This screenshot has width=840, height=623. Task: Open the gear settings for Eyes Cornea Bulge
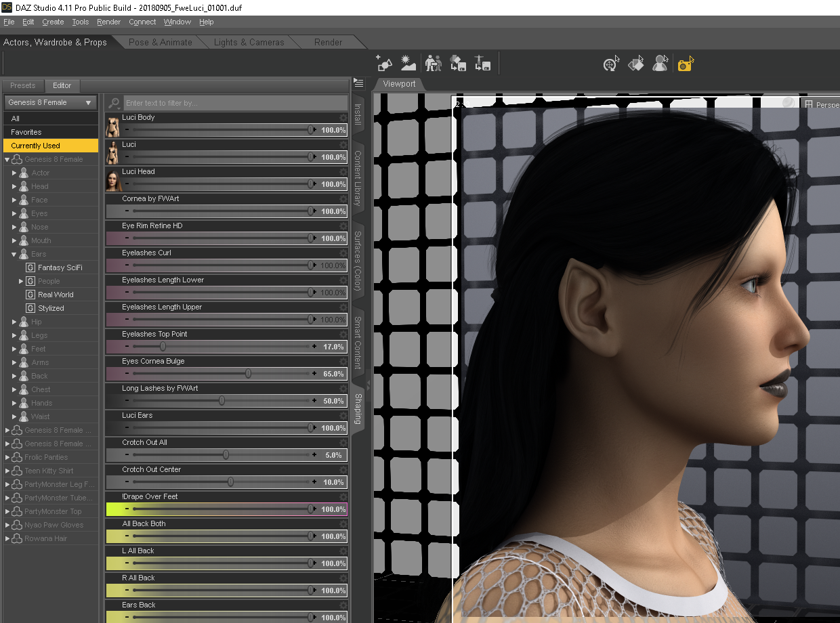[x=343, y=362]
